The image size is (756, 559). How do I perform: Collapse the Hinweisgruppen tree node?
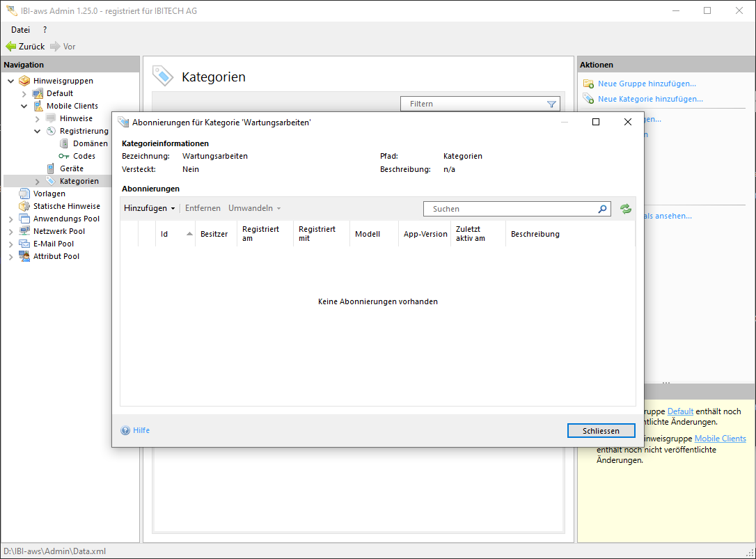11,81
